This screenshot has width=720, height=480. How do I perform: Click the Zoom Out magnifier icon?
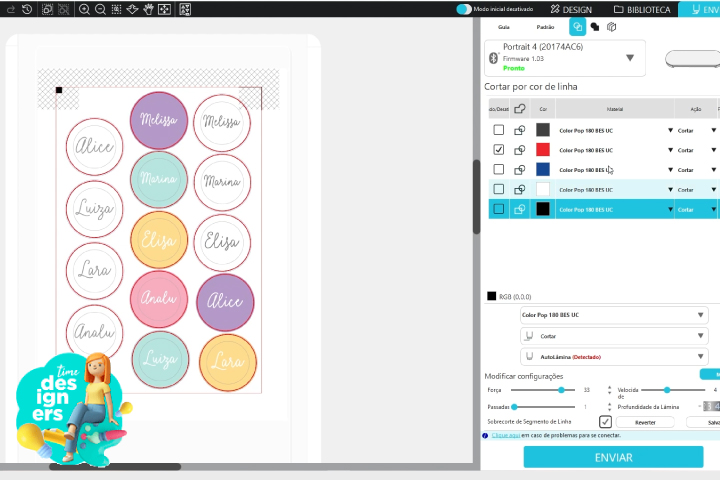pyautogui.click(x=101, y=9)
